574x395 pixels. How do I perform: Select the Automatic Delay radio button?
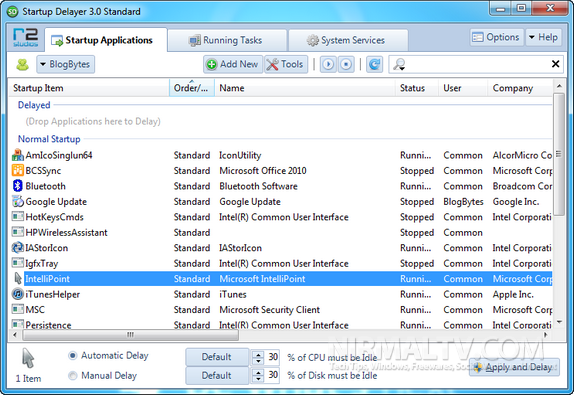73,355
